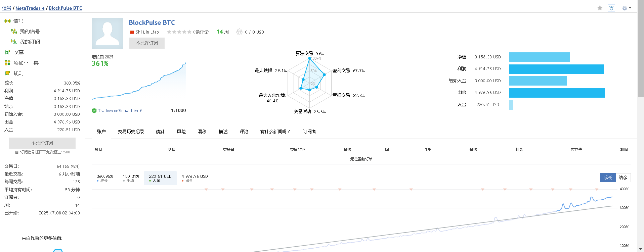Open TradeMaxGlobal-Live9 broker link

(120, 110)
